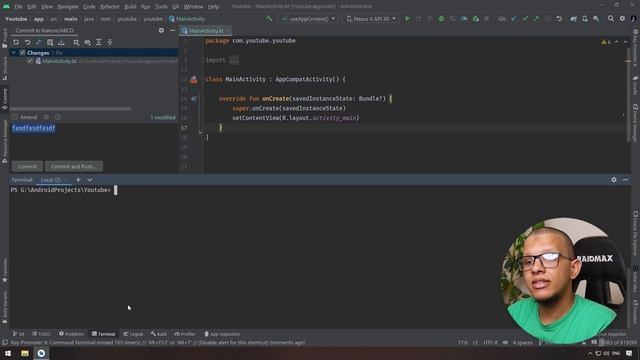The width and height of the screenshot is (640, 360).
Task: Click the UTF-8 encoding status entry
Action: [x=490, y=342]
